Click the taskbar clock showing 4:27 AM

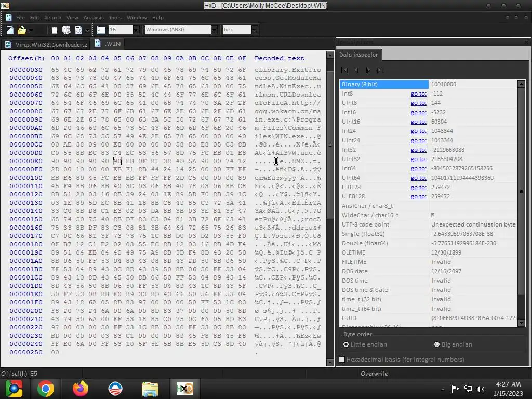(508, 389)
